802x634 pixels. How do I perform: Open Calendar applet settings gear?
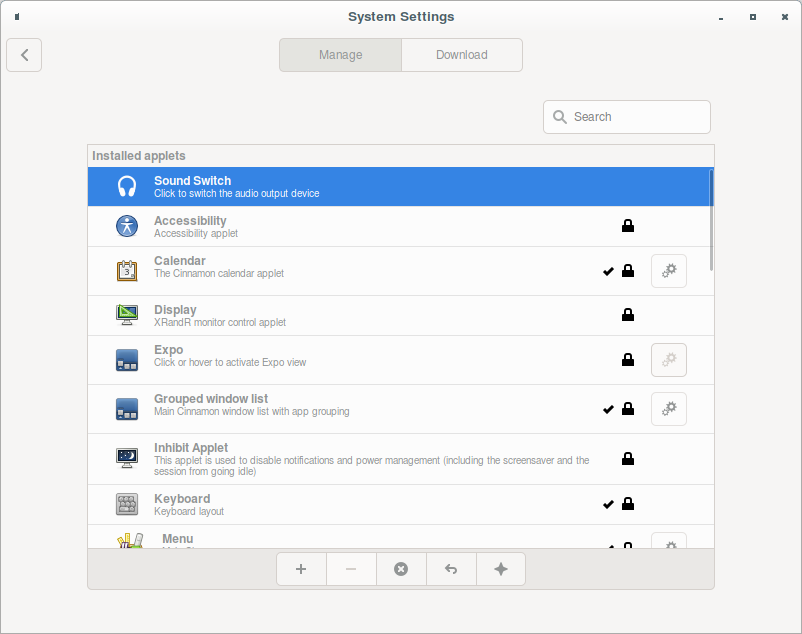669,271
